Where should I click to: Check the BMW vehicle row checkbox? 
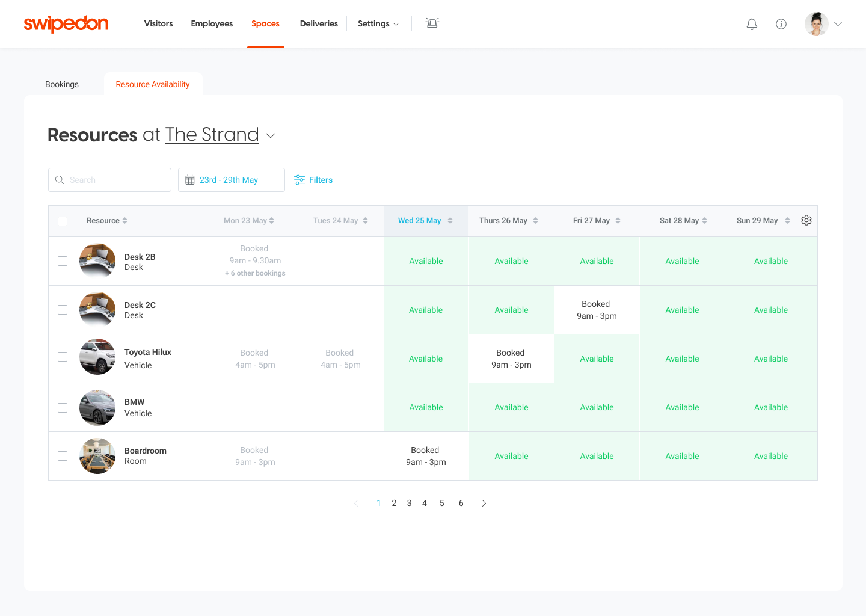(63, 407)
